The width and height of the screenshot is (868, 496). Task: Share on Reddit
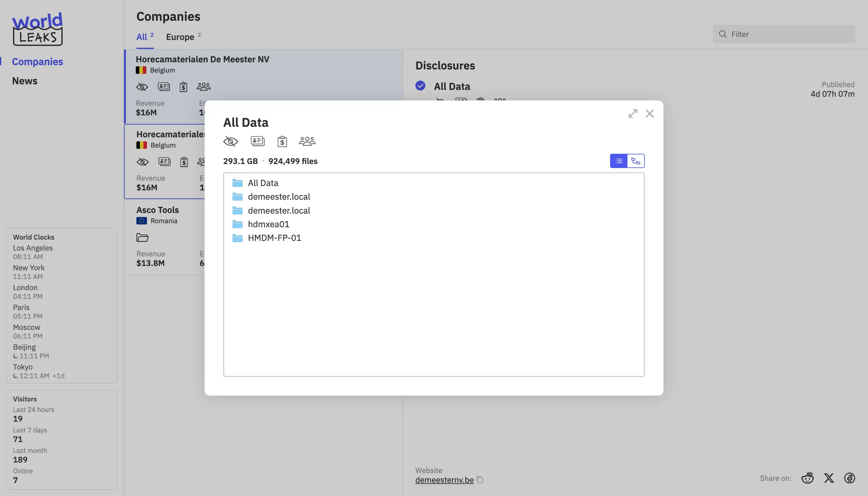[807, 478]
